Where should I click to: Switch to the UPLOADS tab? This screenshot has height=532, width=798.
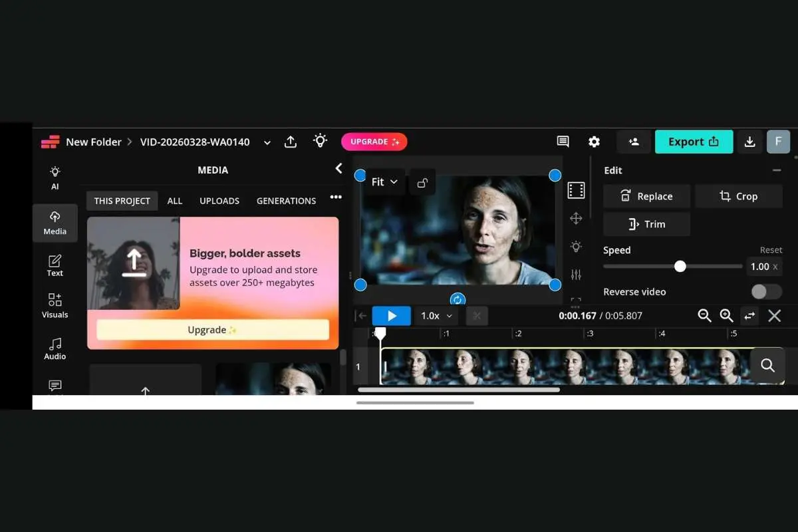219,201
